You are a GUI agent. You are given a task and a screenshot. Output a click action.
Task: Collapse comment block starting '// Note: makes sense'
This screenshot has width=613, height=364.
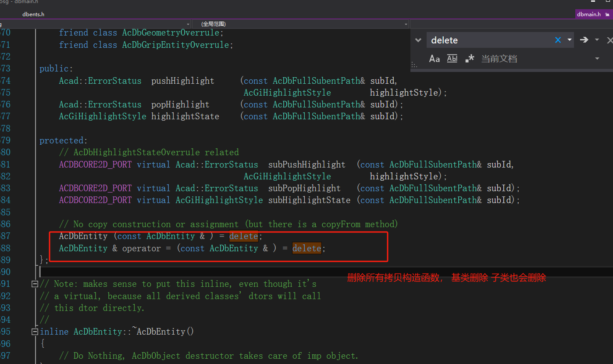[35, 284]
